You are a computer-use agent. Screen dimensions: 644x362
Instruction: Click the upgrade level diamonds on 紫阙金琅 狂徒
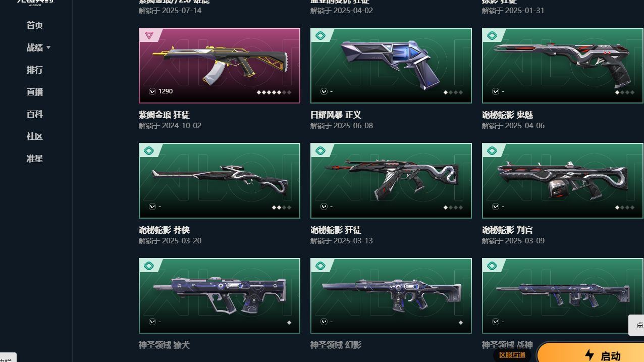274,92
